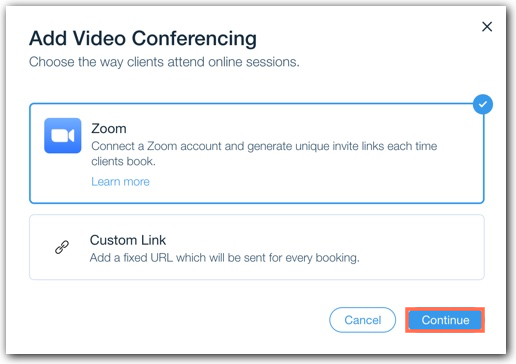
Task: Select the Zoom option card
Action: [x=257, y=153]
